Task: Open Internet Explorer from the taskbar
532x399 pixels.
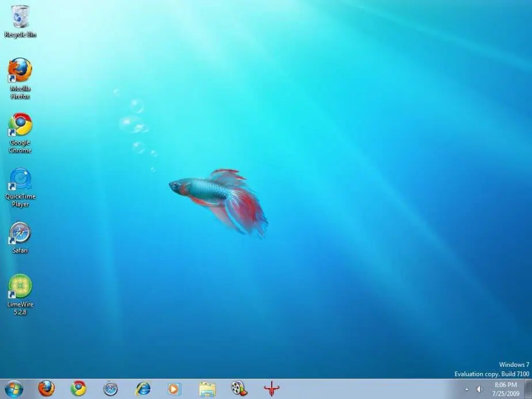Action: click(x=143, y=389)
